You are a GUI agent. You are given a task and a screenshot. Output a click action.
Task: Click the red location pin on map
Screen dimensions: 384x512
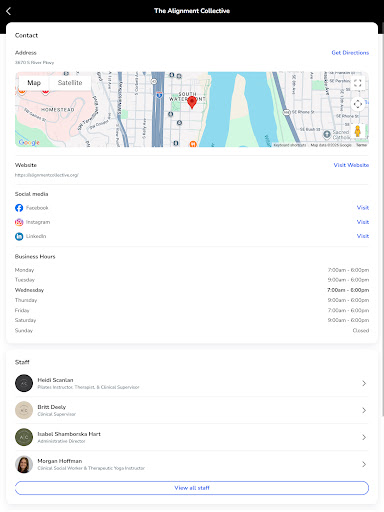point(192,102)
